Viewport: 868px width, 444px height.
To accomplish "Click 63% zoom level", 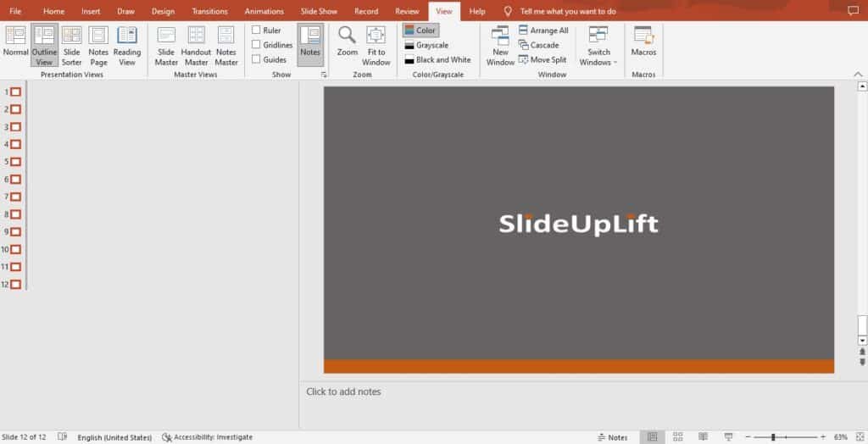I will tap(840, 437).
